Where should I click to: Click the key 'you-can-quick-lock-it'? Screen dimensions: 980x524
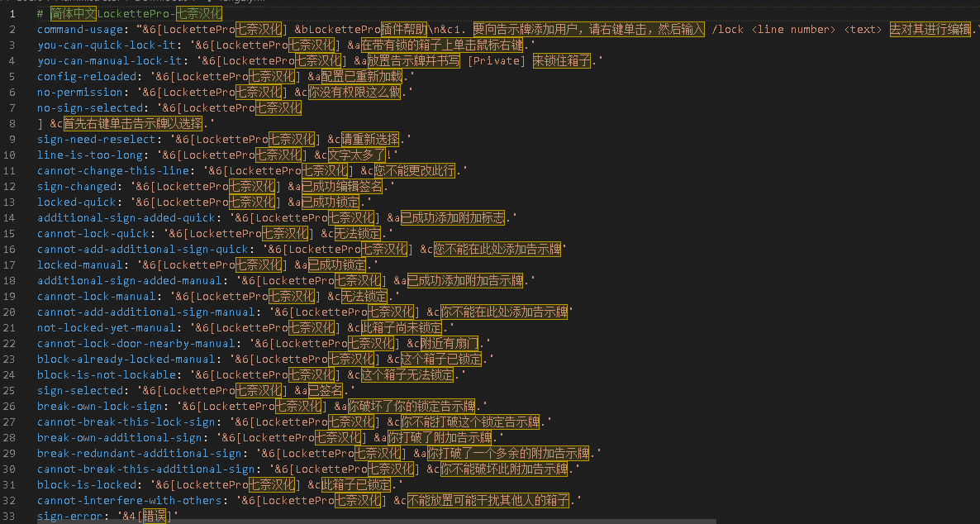pos(107,45)
